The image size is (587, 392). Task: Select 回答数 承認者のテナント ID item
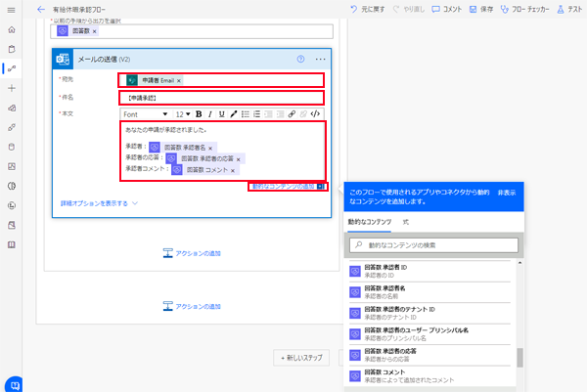(x=429, y=313)
